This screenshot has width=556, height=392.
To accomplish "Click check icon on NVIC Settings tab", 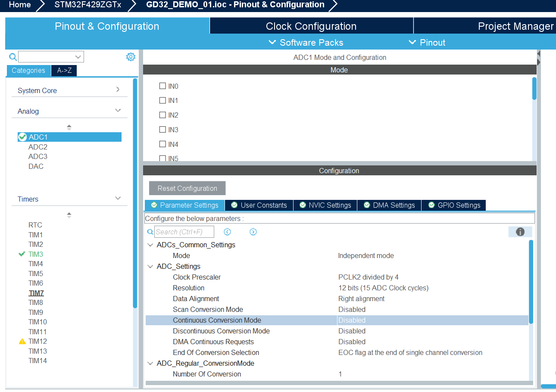I will click(303, 205).
